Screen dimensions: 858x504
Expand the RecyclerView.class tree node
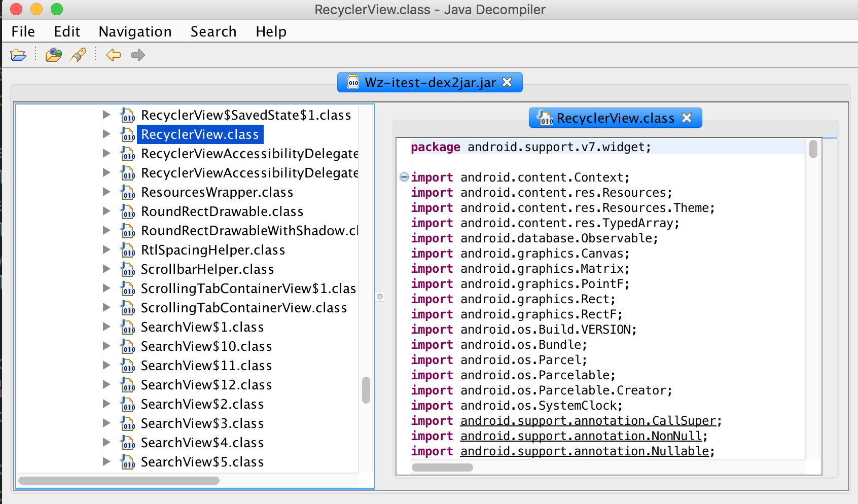tap(106, 134)
